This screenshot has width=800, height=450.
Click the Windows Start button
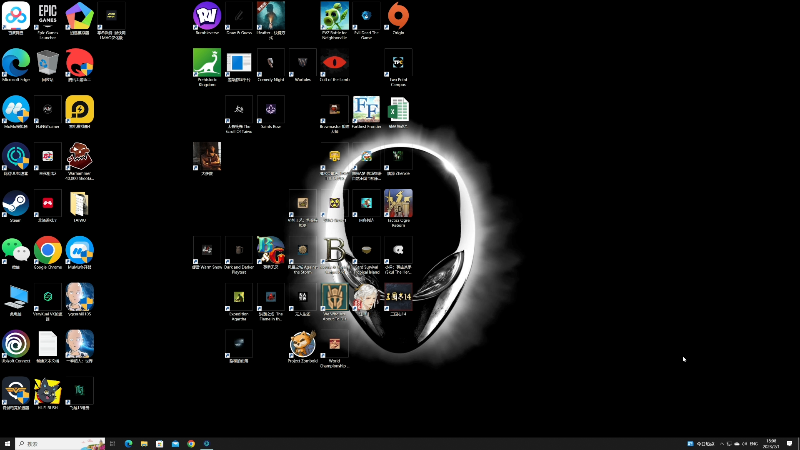coord(7,444)
